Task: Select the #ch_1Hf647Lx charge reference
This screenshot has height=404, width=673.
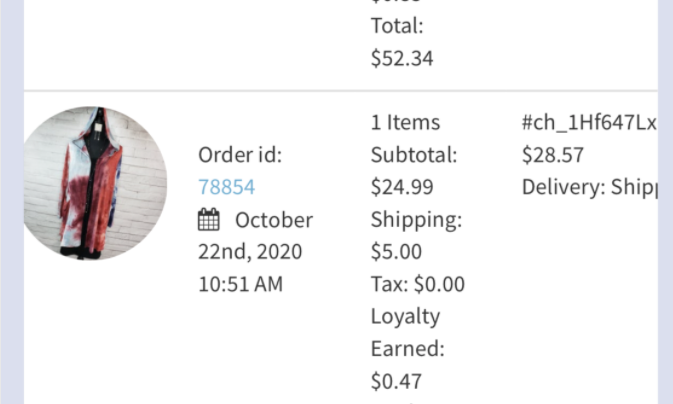Action: pyautogui.click(x=589, y=123)
